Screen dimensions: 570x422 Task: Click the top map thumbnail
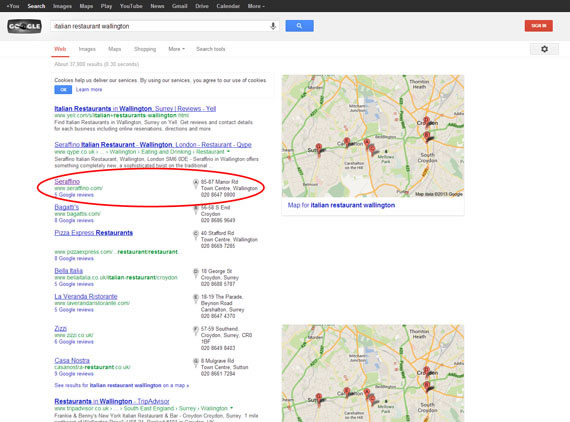tap(373, 136)
